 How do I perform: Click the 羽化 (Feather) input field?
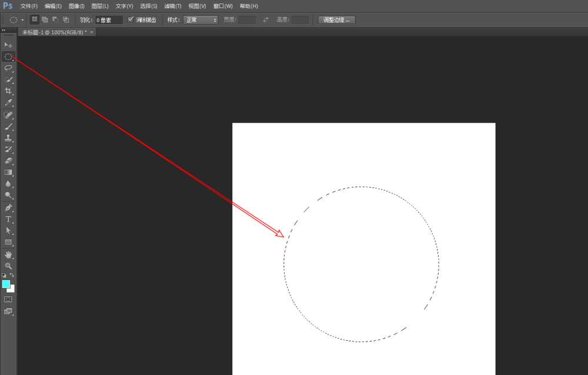point(109,19)
